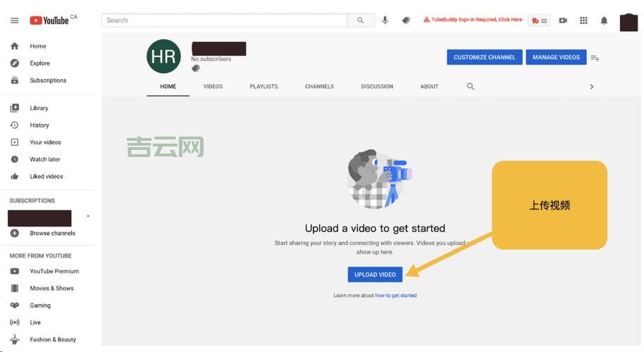Click the Home icon in sidebar

coord(14,46)
